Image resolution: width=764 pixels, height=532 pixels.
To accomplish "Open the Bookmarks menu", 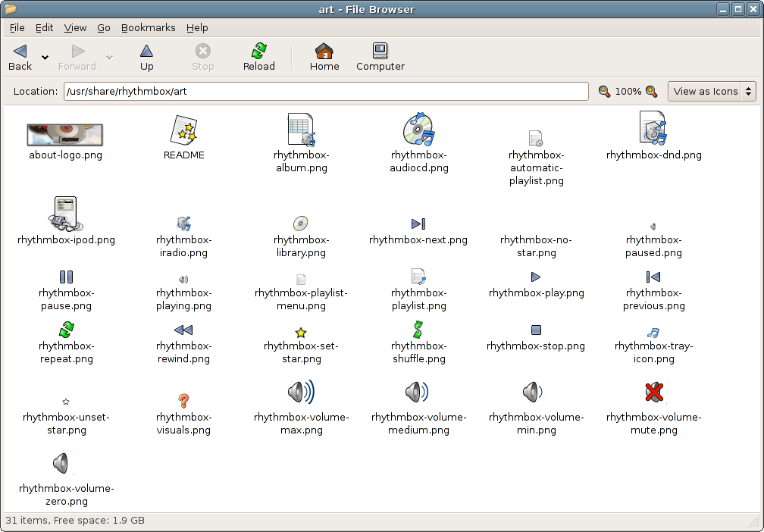I will pyautogui.click(x=148, y=28).
